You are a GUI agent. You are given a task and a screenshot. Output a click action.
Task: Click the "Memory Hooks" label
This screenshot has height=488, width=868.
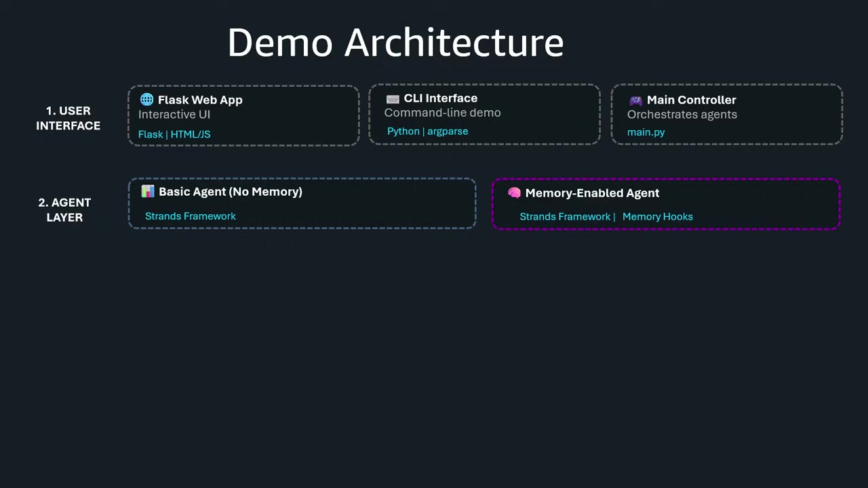coord(657,217)
